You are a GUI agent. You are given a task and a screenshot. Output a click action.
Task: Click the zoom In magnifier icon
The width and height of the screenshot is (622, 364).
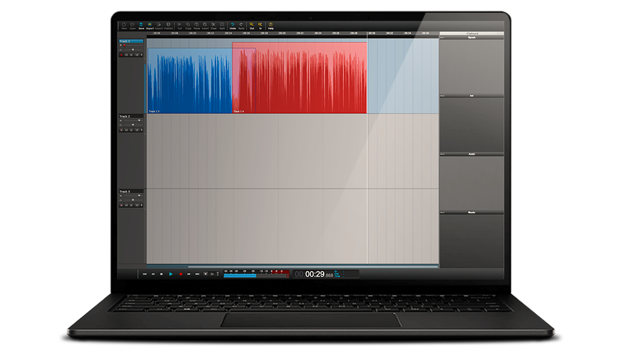point(260,25)
